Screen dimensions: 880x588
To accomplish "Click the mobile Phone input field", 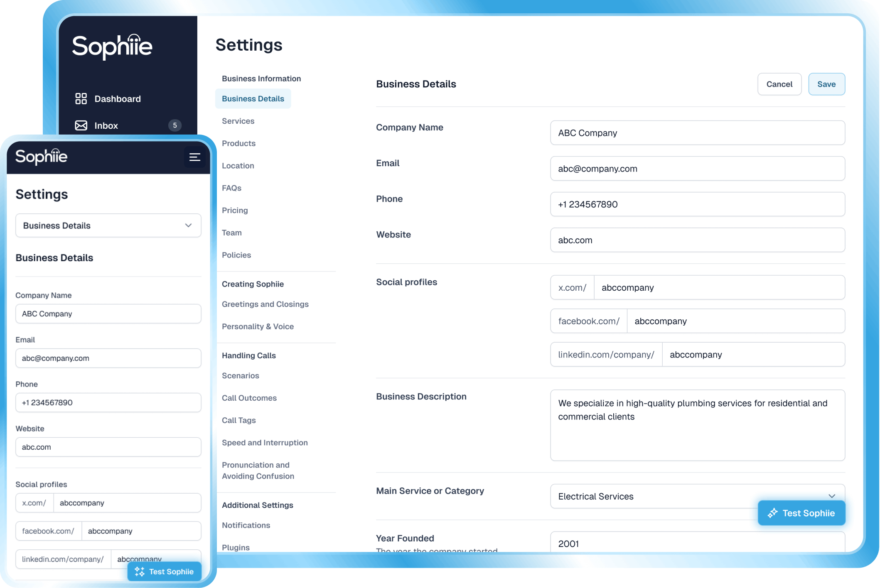I will (108, 403).
